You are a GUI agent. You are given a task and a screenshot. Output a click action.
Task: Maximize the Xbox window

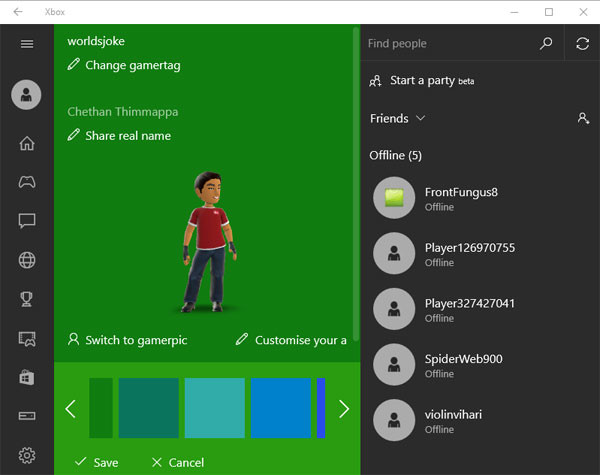549,12
